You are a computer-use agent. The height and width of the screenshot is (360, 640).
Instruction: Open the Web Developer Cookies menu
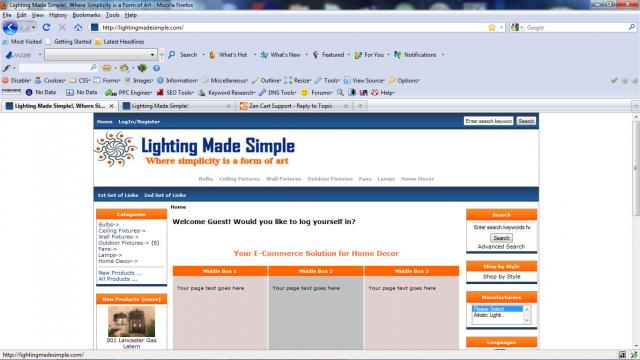[x=50, y=80]
